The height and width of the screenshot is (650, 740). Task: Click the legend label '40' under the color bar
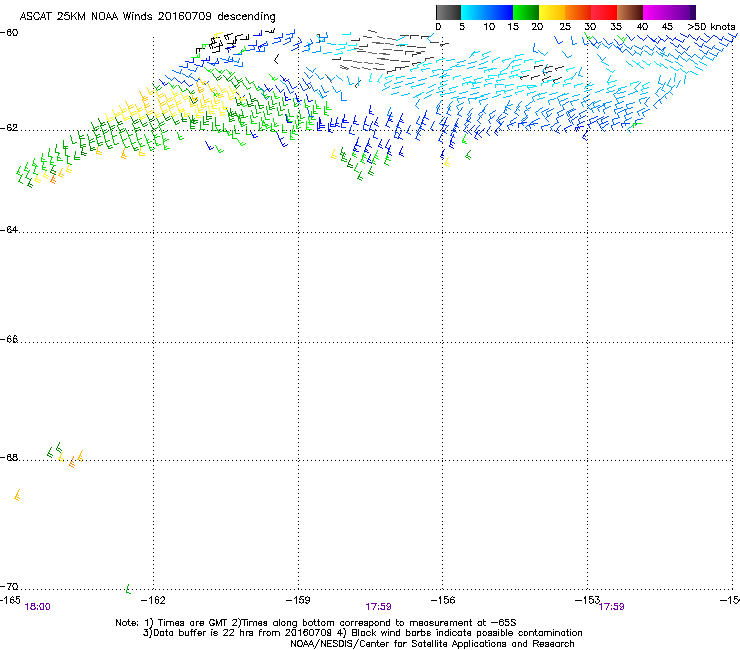pyautogui.click(x=642, y=26)
